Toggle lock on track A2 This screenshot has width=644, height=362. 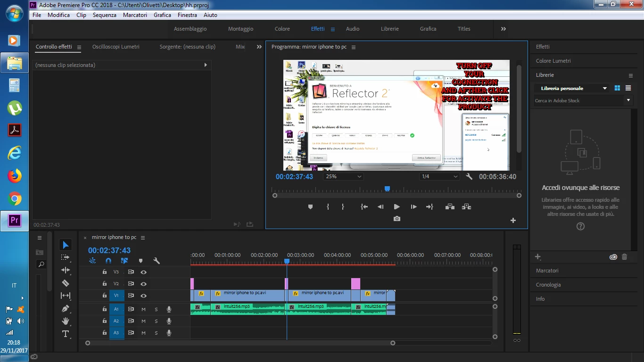coord(105,321)
